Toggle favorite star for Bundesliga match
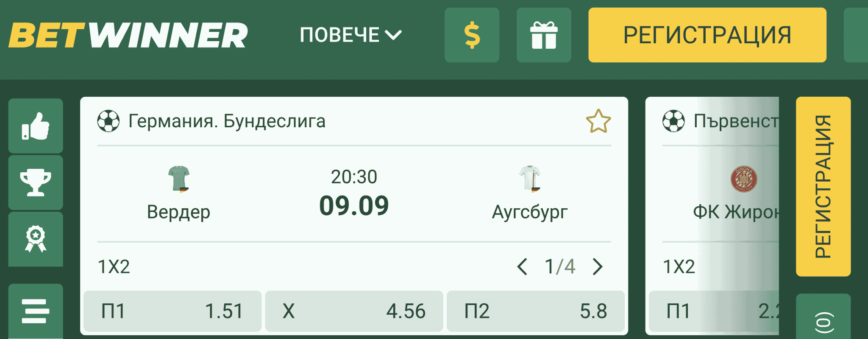Image resolution: width=868 pixels, height=339 pixels. (x=598, y=121)
